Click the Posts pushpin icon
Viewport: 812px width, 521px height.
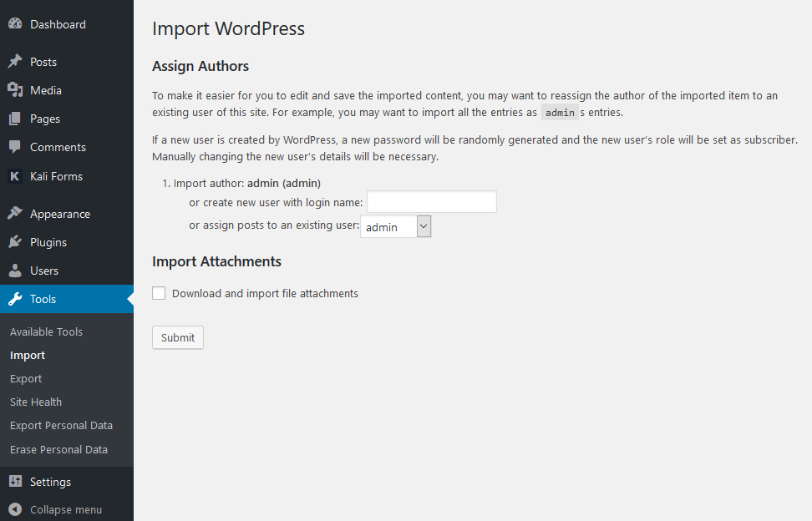click(x=15, y=62)
